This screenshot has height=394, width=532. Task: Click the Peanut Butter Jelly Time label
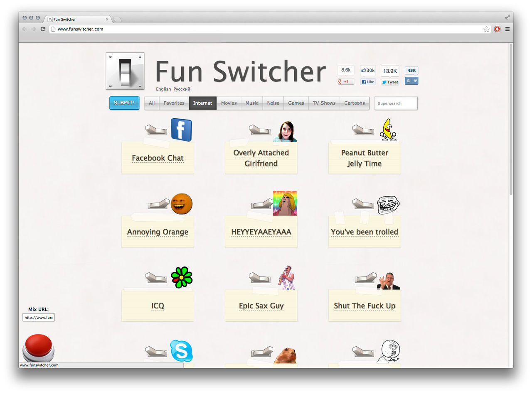click(x=365, y=158)
